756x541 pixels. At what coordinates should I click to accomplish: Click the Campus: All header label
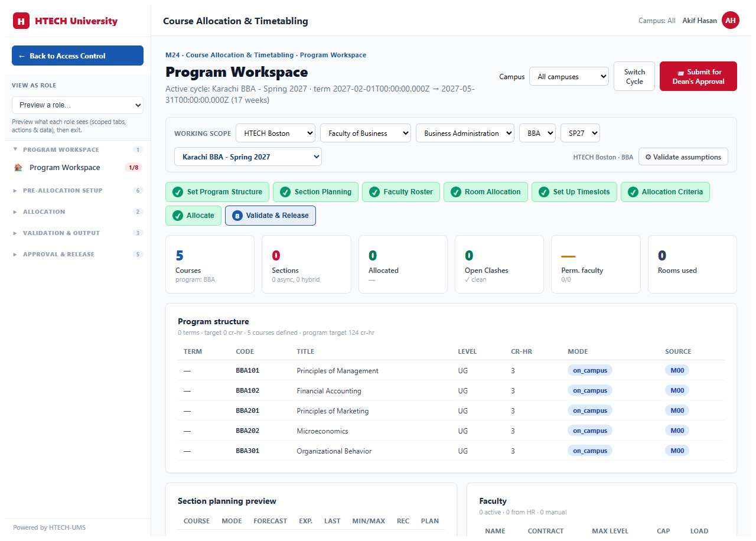point(657,21)
